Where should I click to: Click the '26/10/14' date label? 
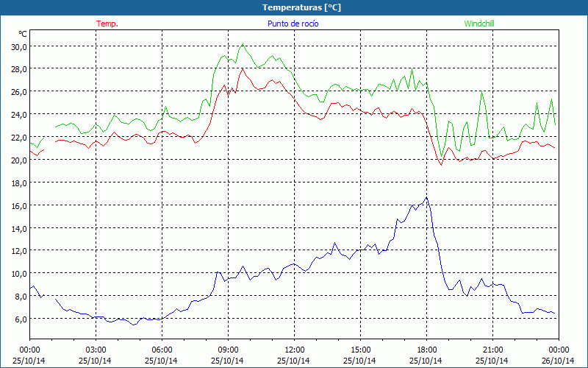[x=559, y=361]
